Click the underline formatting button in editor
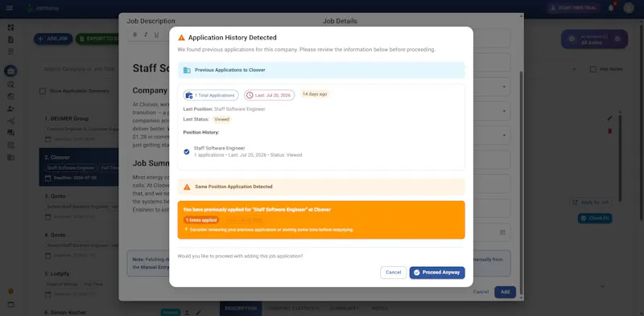Viewport: 644px width, 316px height. coord(156,35)
